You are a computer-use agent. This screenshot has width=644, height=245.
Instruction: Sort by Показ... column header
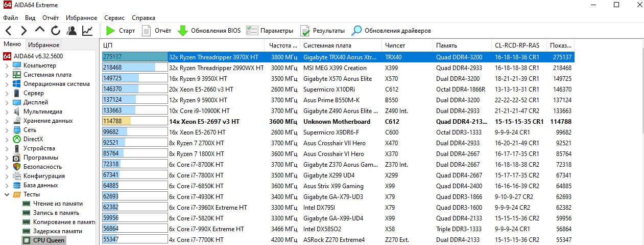coord(560,45)
